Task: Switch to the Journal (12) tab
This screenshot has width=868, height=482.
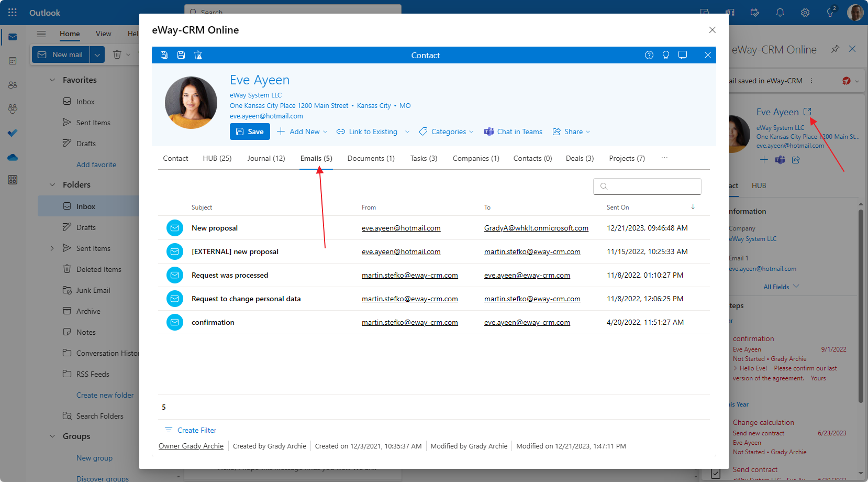Action: coord(266,158)
